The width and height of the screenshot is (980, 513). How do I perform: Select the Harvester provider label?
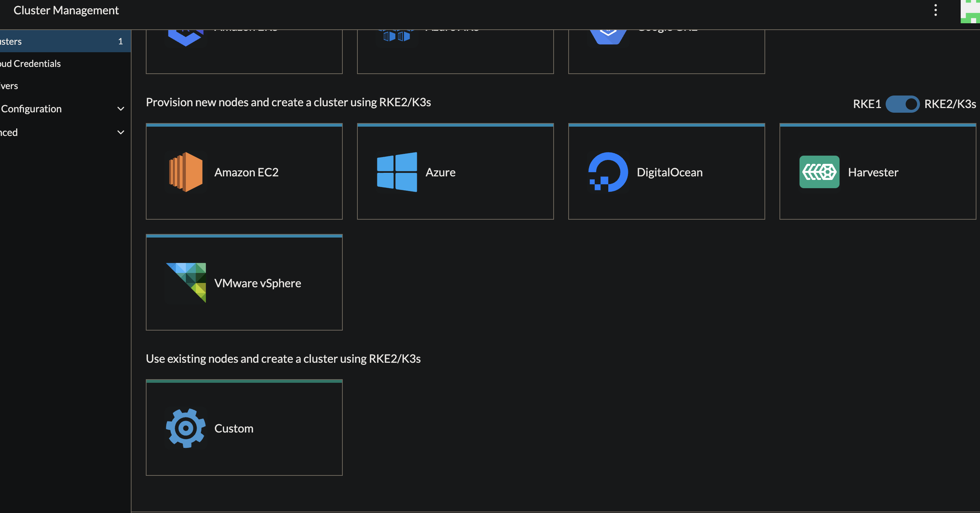point(873,172)
